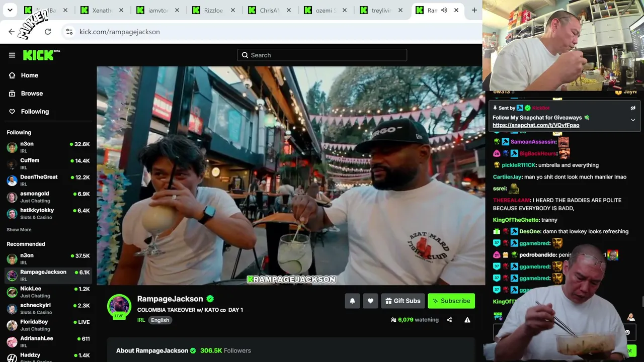Open RampageJackson's avatar with LIVE badge
644x362 pixels.
(x=119, y=306)
